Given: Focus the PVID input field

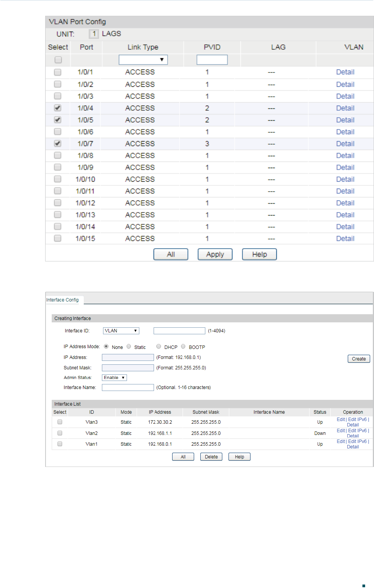Looking at the screenshot, I should 212,60.
